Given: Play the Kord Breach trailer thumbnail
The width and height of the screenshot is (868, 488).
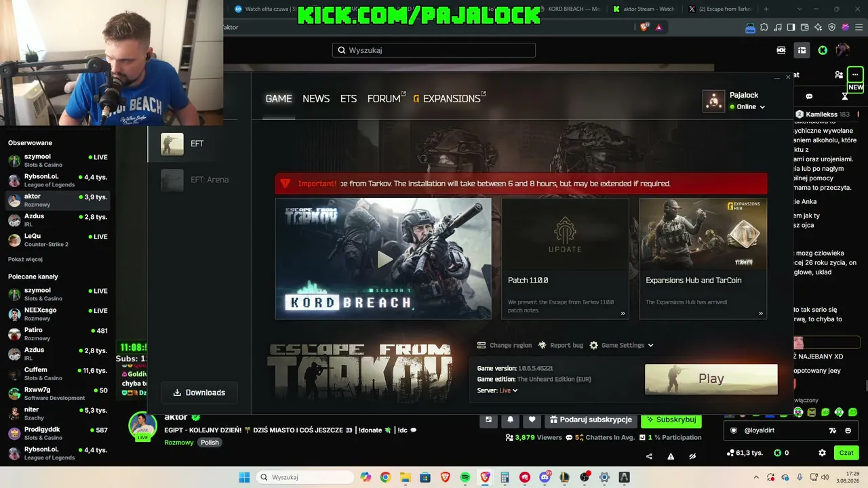Looking at the screenshot, I should pyautogui.click(x=383, y=258).
